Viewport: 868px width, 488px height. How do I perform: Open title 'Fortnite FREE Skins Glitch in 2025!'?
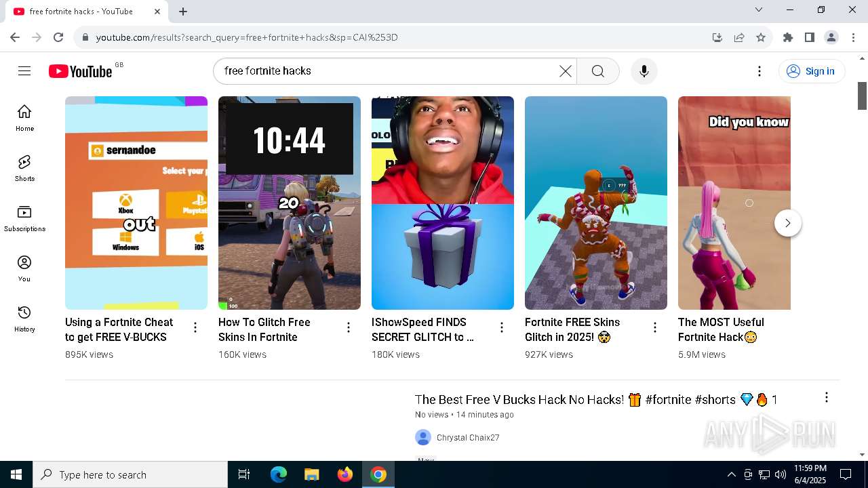pyautogui.click(x=572, y=329)
